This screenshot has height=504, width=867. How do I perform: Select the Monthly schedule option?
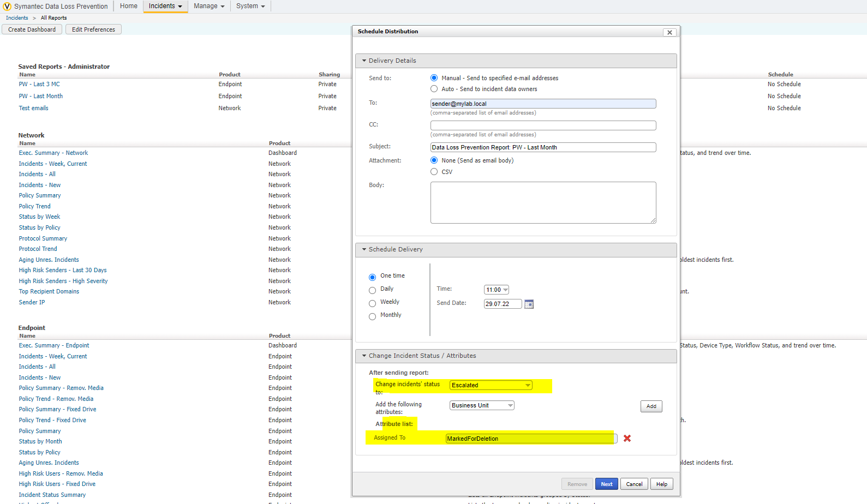(373, 316)
